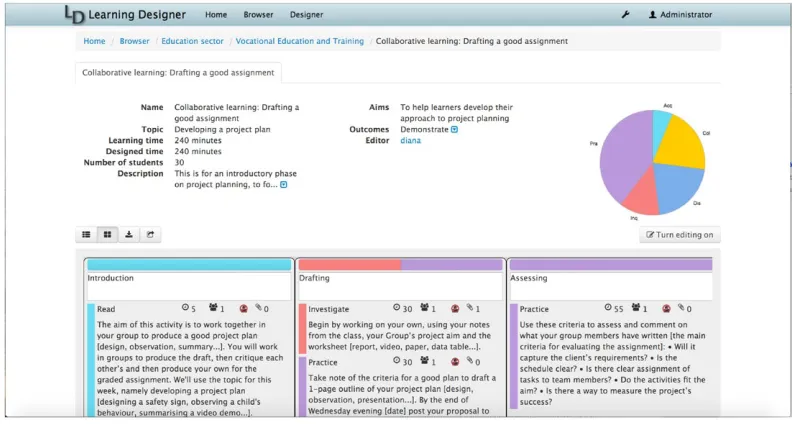This screenshot has width=792, height=424.
Task: Click red Inquiry slice of pie chart
Action: pos(642,197)
